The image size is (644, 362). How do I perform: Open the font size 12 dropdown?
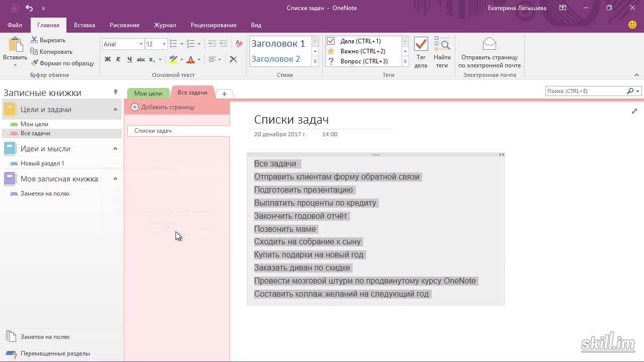click(164, 44)
